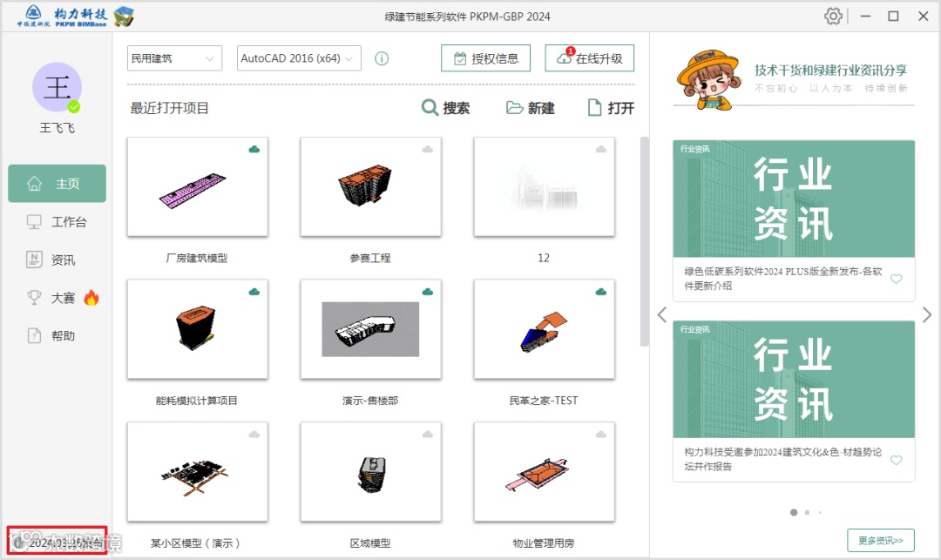This screenshot has height=560, width=941.
Task: Click the info icon beside AutoCAD dropdown
Action: 382,58
